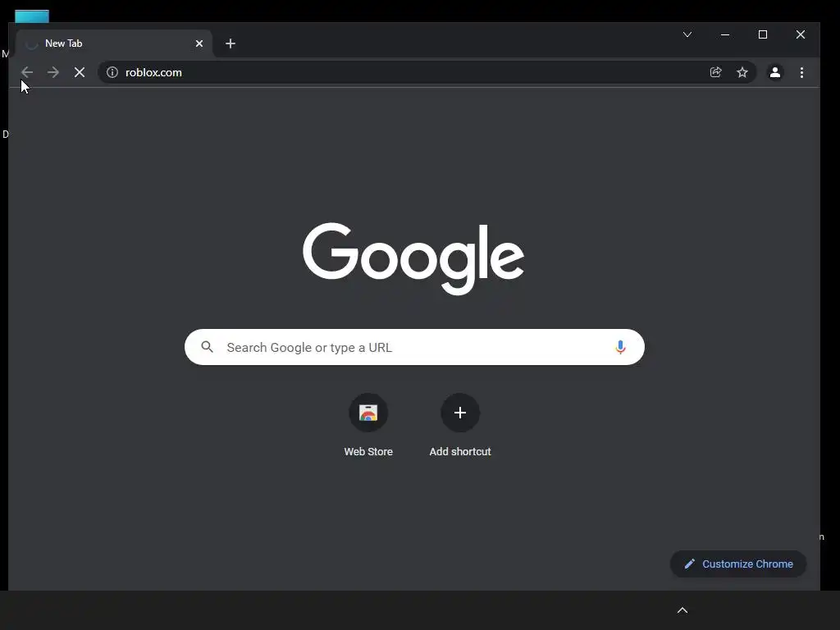Screen dimensions: 840x630
Task: Stop loading the page with the X button
Action: (x=80, y=72)
